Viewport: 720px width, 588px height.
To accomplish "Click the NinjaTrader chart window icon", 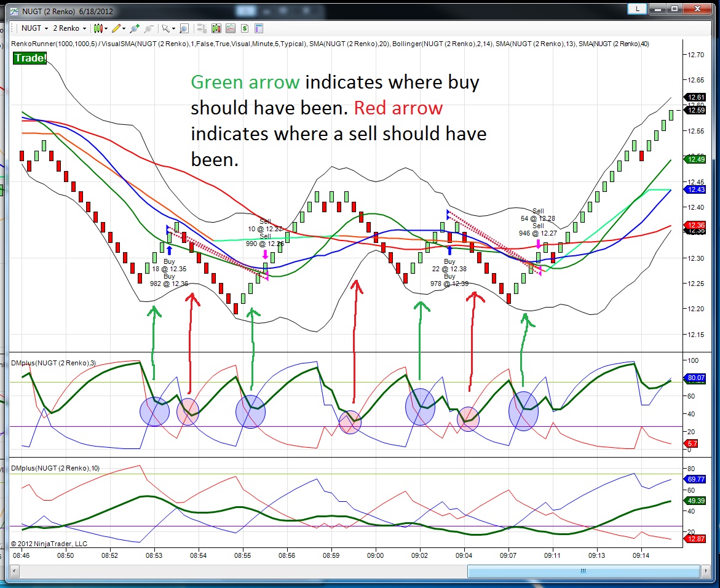I will [x=14, y=11].
